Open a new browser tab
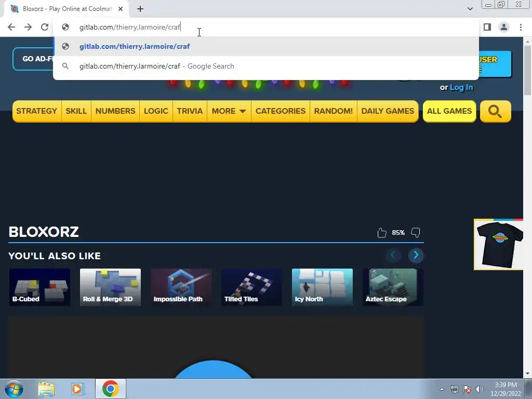The image size is (532, 399). (x=140, y=9)
